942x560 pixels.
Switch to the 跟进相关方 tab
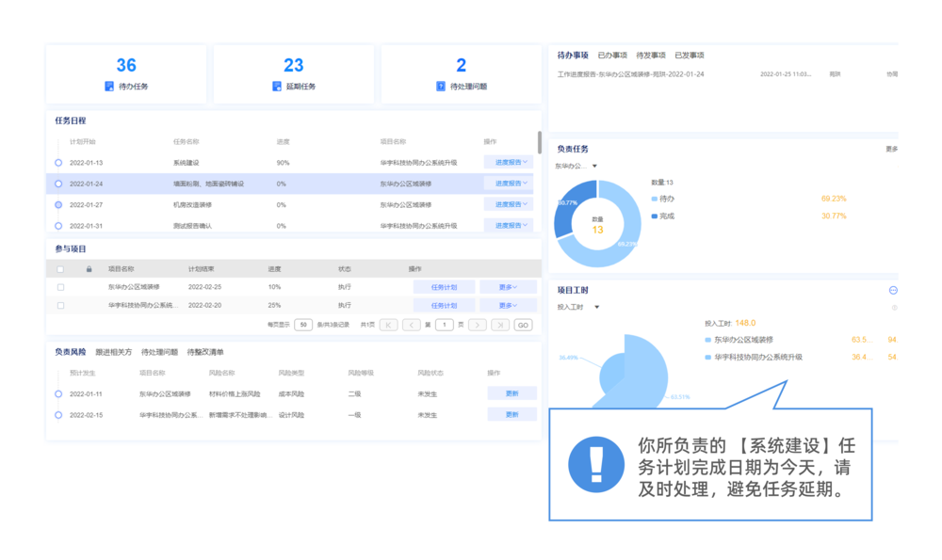coord(114,352)
